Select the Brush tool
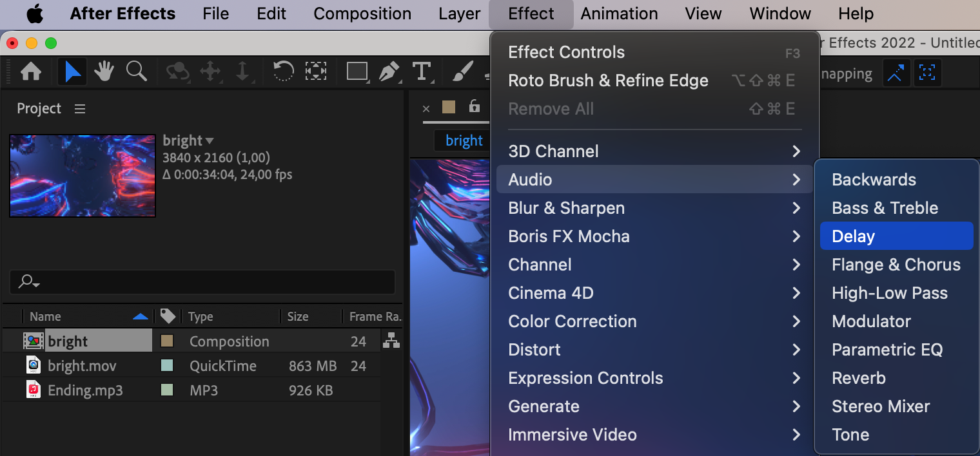980x456 pixels. pos(462,71)
